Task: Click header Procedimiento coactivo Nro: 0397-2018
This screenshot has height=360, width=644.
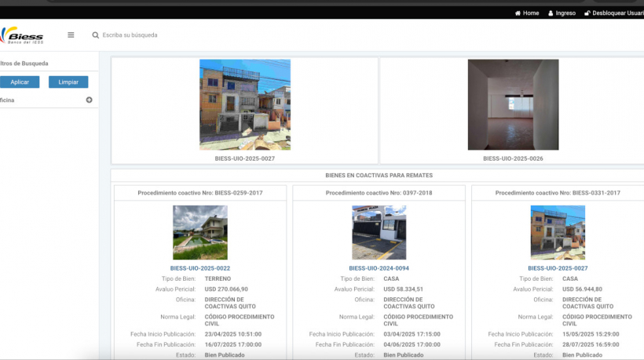Action: [x=379, y=193]
